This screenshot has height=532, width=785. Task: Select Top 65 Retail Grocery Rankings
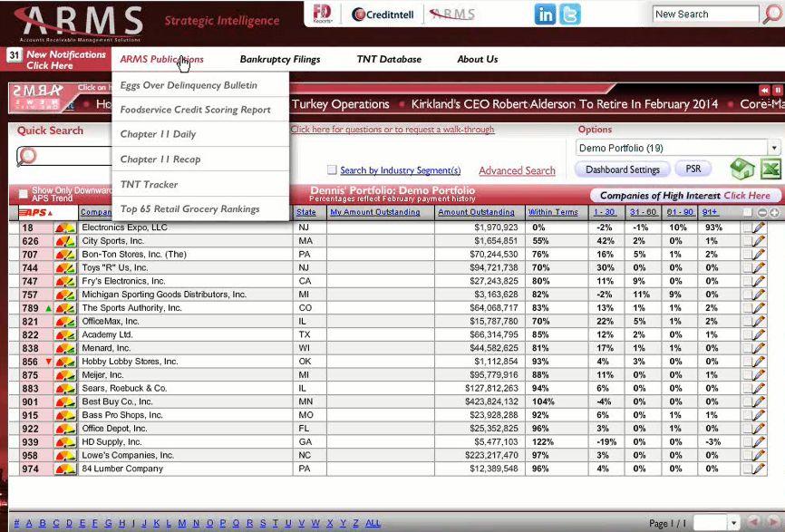[189, 208]
